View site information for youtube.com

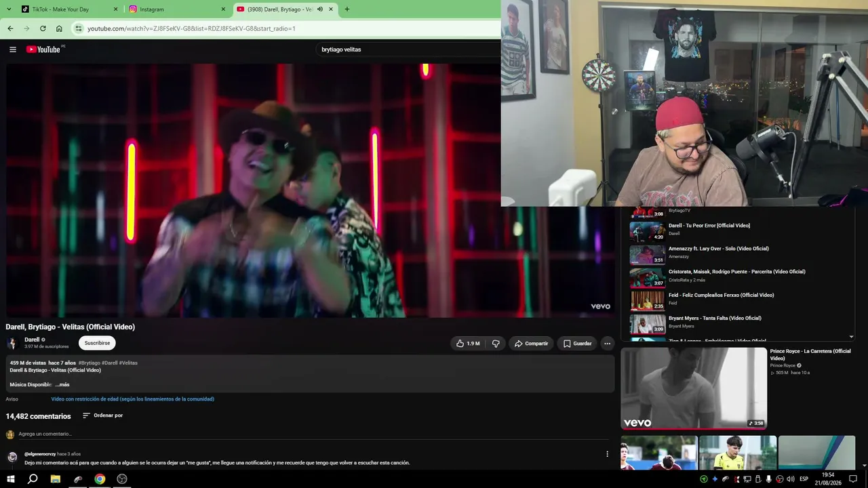79,28
